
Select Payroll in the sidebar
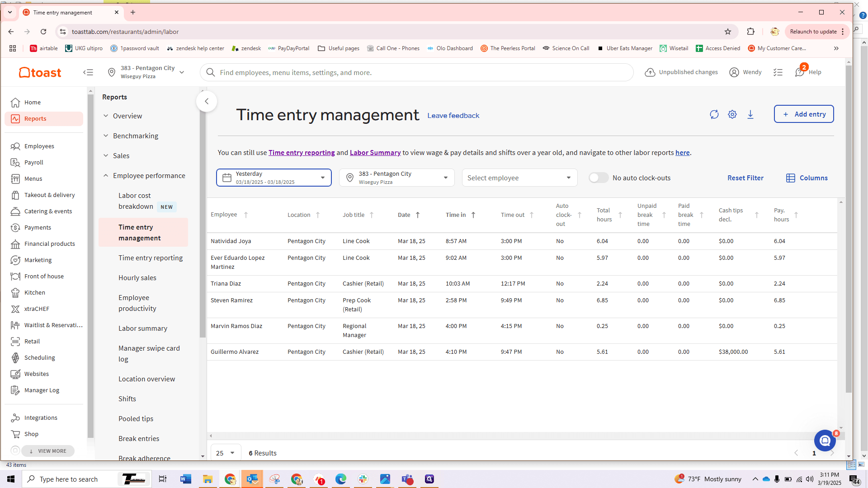click(34, 162)
